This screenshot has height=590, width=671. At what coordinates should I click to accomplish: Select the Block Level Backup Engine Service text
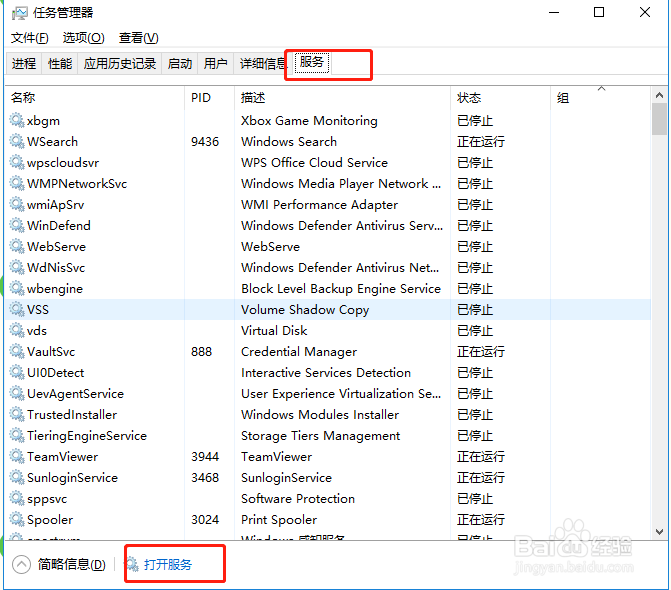(x=341, y=289)
